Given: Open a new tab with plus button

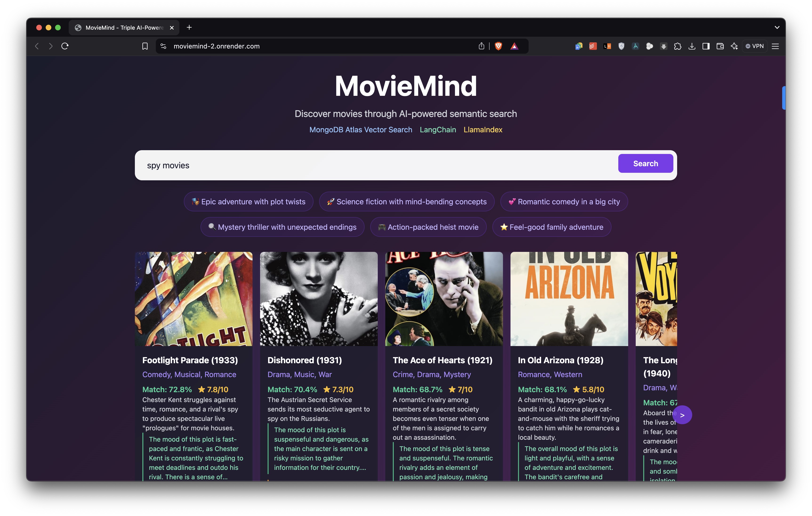Looking at the screenshot, I should click(x=189, y=27).
